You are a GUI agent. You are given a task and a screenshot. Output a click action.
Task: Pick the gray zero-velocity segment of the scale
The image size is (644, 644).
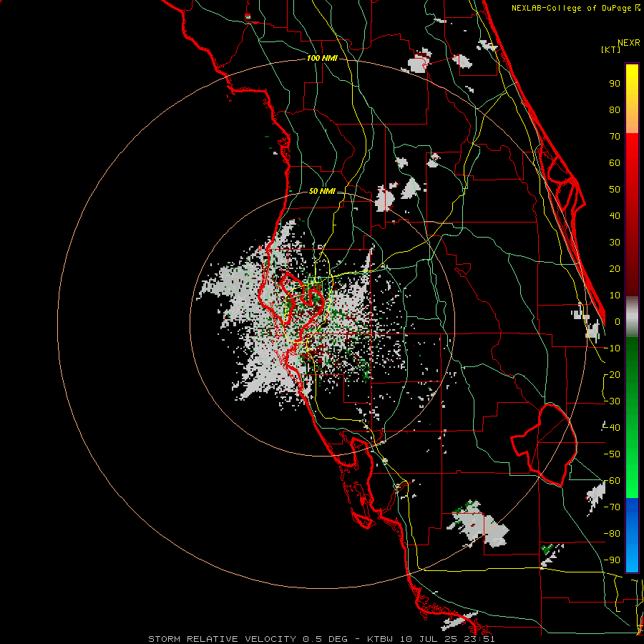point(632,317)
